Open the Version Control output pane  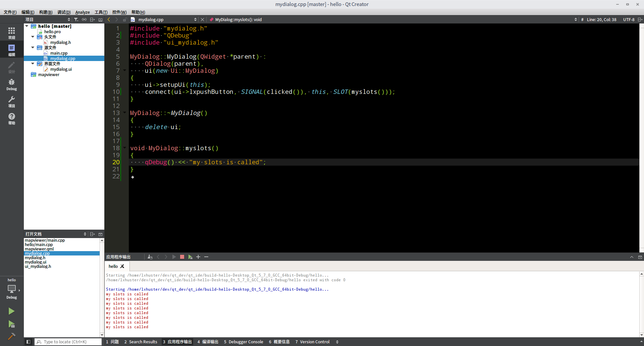pyautogui.click(x=312, y=342)
